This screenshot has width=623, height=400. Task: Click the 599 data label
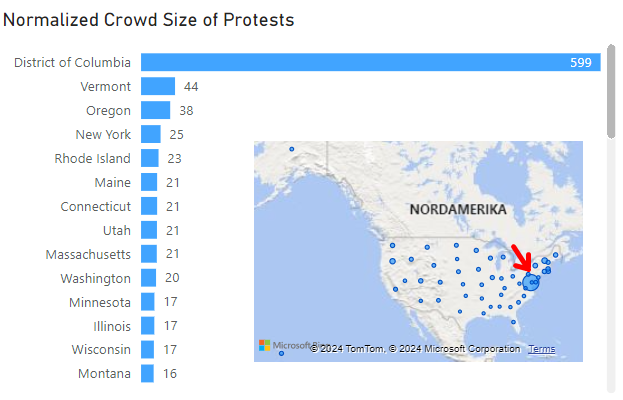coord(581,62)
